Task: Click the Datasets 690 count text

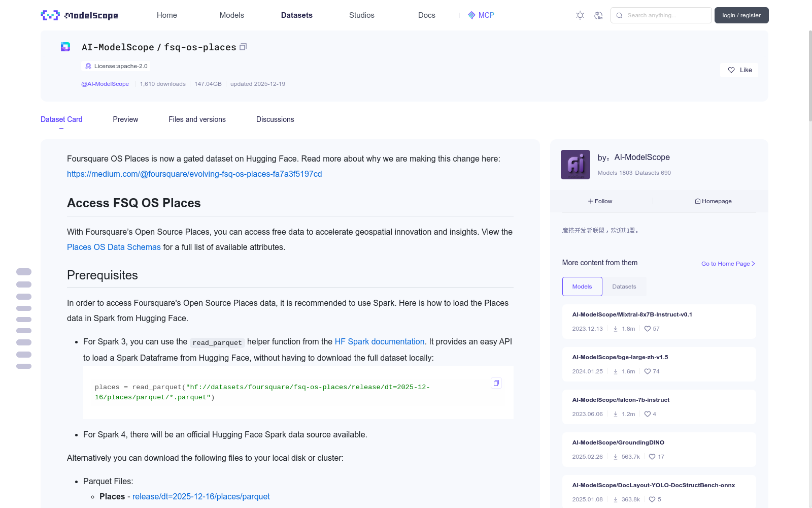Action: 653,173
